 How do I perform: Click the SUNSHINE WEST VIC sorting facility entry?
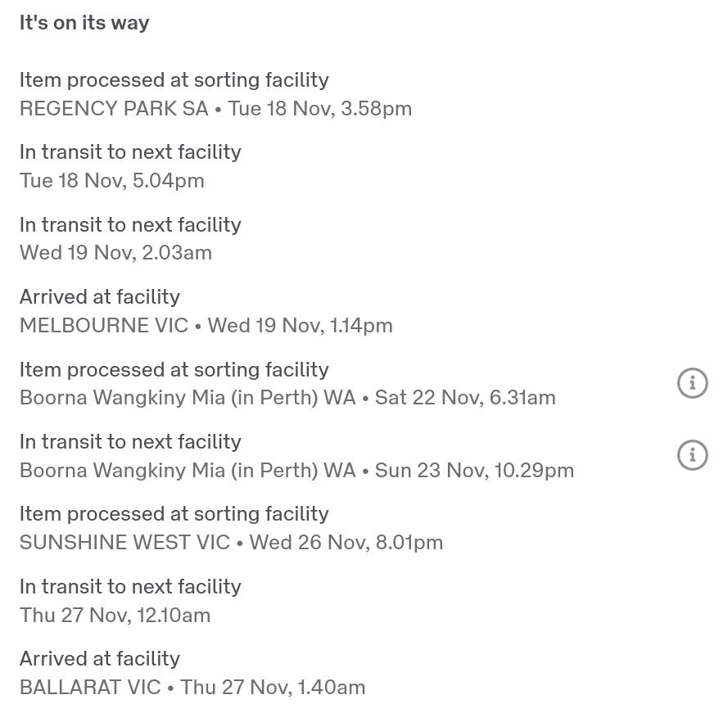point(231,541)
